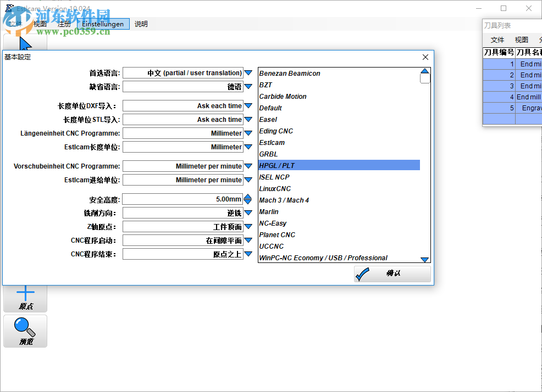The image size is (542, 392).
Task: Click the 安全高度 5.00mm input field
Action: tap(182, 199)
